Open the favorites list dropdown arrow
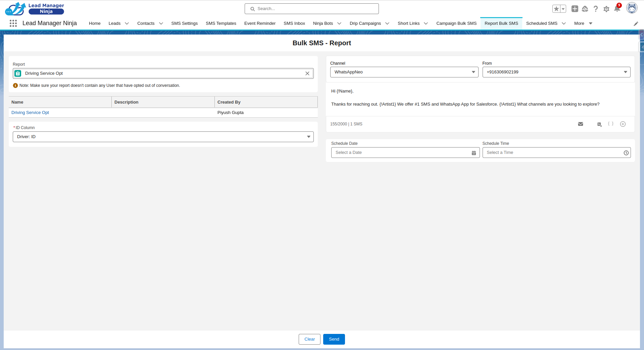 563,9
